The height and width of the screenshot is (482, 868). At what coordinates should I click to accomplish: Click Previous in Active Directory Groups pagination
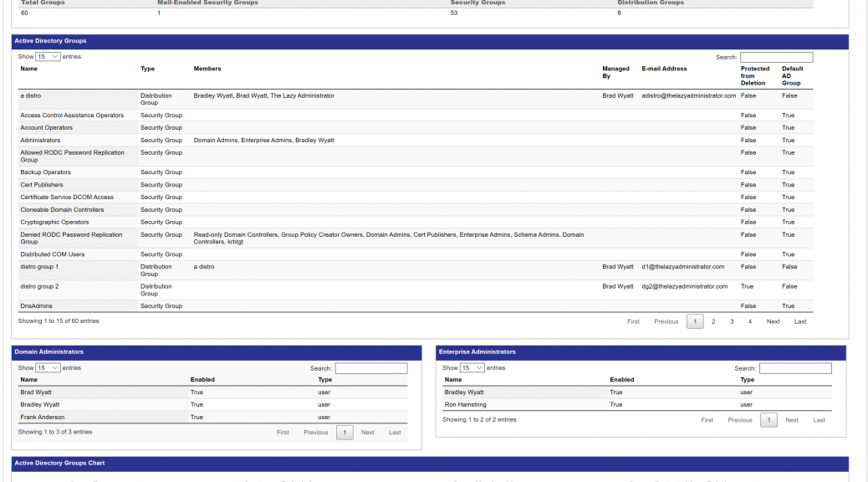[x=666, y=321]
